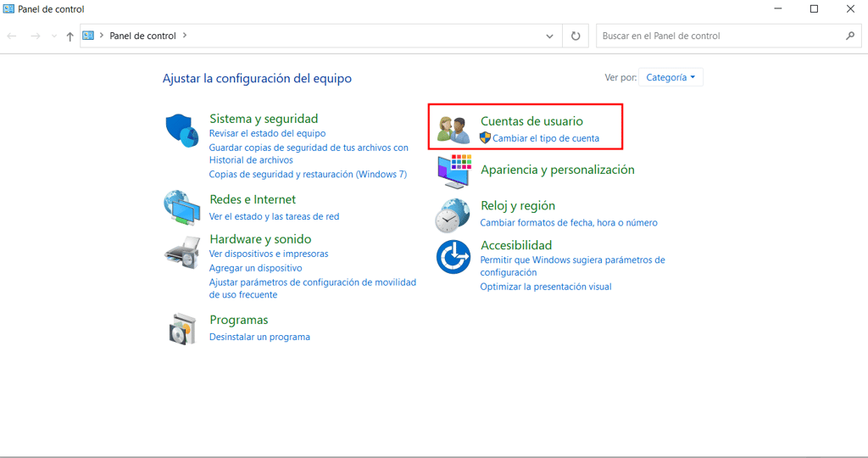
Task: Click Permitir que Windows sugiera parámetros de configuración
Action: [x=572, y=265]
